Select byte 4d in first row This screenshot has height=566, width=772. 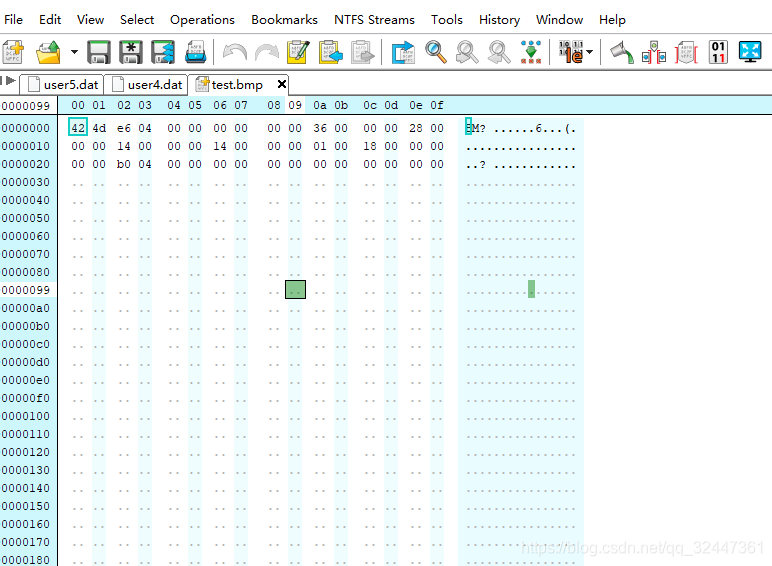(x=99, y=128)
